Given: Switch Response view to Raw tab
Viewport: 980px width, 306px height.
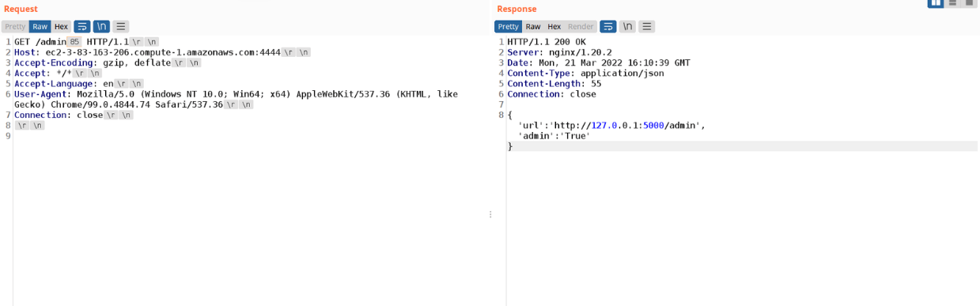Looking at the screenshot, I should pos(533,26).
